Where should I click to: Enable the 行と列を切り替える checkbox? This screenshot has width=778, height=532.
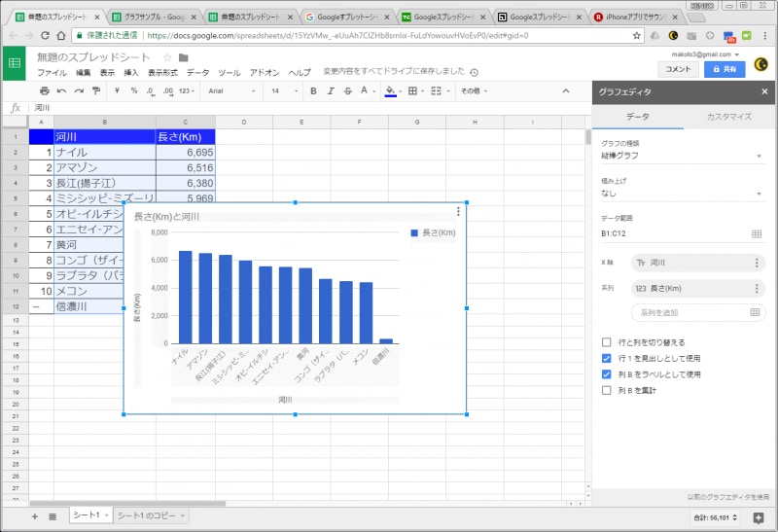pyautogui.click(x=607, y=342)
